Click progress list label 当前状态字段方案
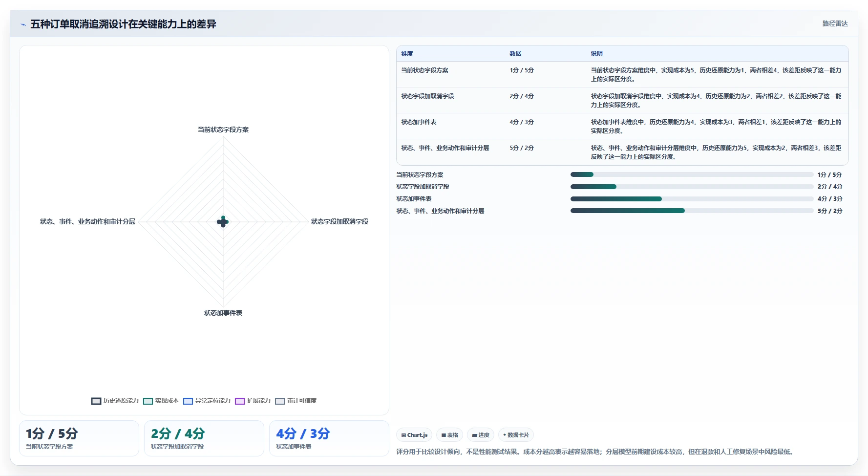This screenshot has width=868, height=476. [x=420, y=175]
